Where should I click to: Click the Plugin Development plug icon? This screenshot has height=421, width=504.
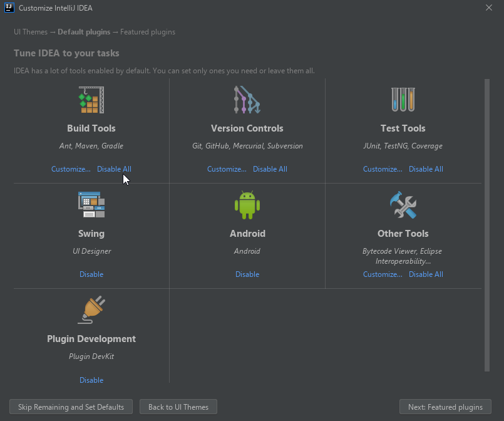91,310
